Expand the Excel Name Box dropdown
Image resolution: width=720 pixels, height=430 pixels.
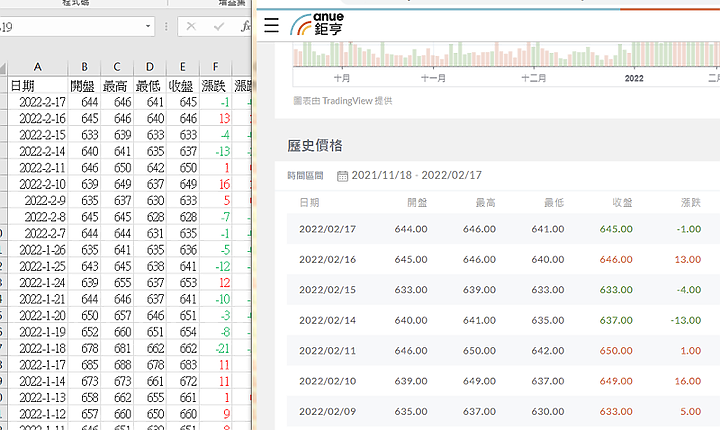[148, 26]
